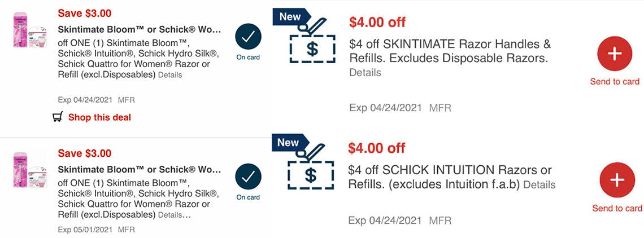Image resolution: width=644 pixels, height=238 pixels.
Task: Click New badge on SKINTIMATE coupon
Action: [291, 17]
